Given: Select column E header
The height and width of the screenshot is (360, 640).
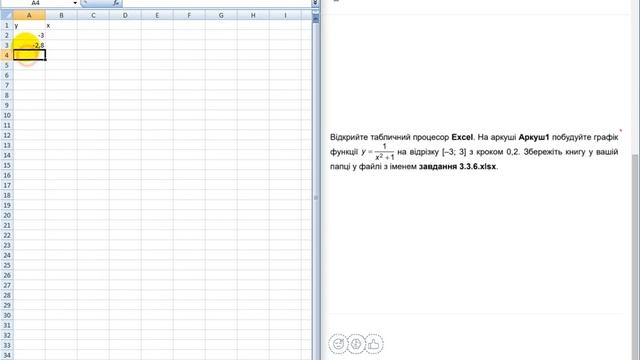Looking at the screenshot, I should (157, 16).
